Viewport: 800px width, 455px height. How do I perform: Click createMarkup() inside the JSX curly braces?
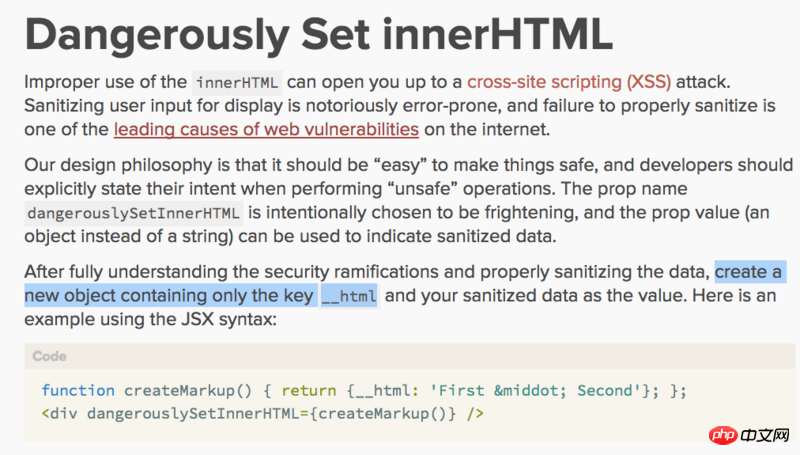398,412
